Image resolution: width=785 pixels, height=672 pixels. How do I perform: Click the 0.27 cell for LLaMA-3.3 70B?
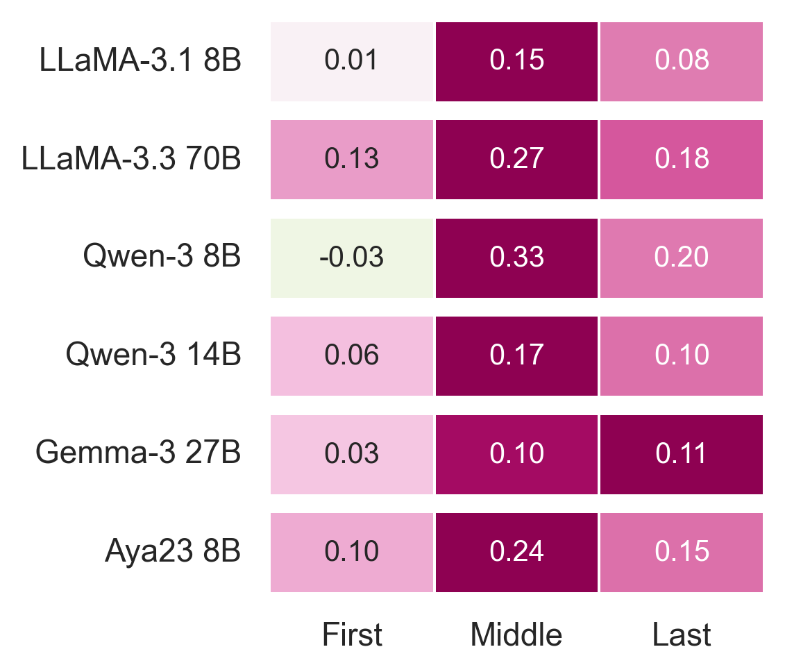click(516, 160)
